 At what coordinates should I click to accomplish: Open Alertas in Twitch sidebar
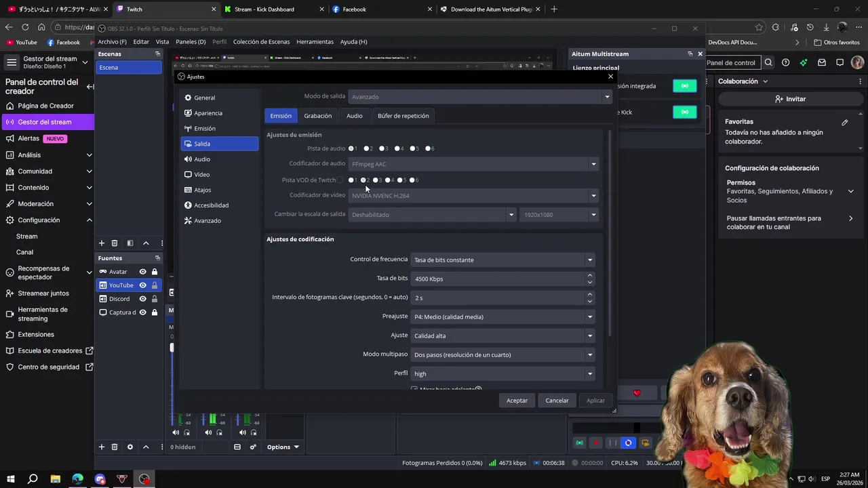tap(28, 138)
